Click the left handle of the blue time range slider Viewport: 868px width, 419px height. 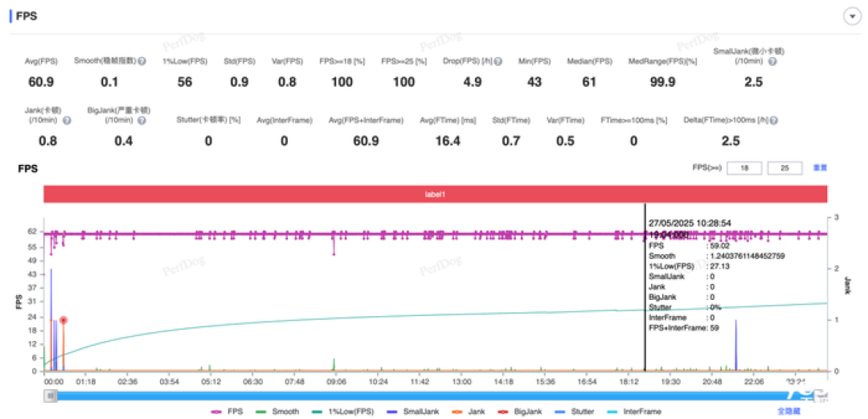pos(51,396)
